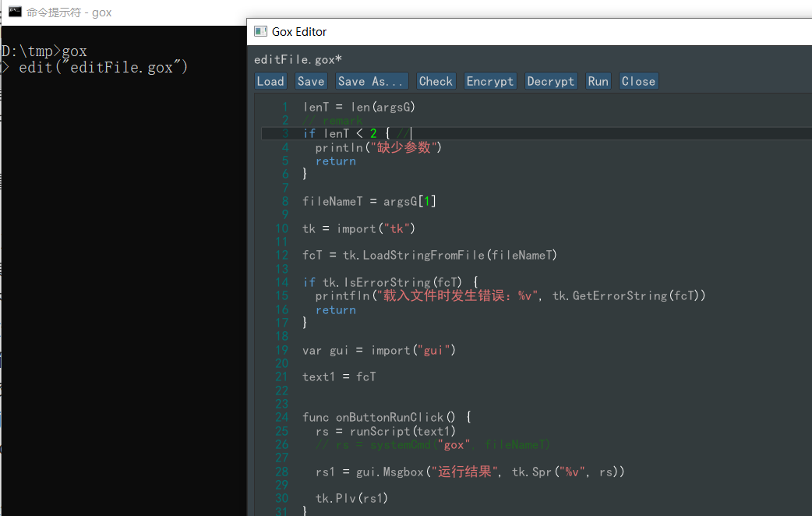Viewport: 812px width, 516px height.
Task: Click the return keyword on line 16
Action: (336, 309)
